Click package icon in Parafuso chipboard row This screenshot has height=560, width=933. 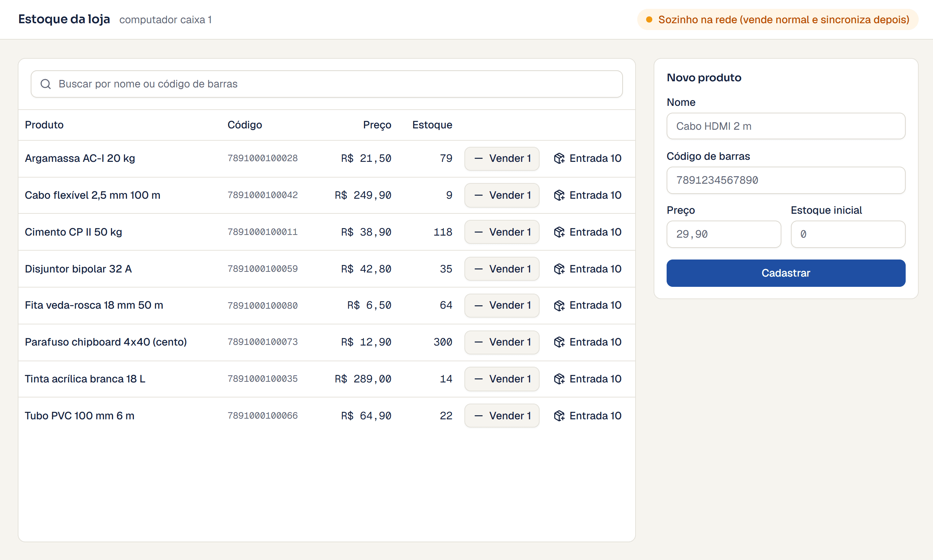(559, 342)
